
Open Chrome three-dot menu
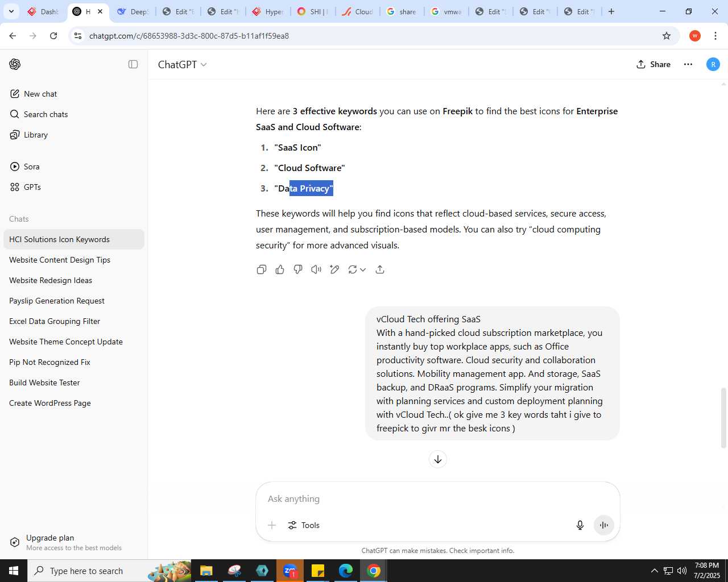coord(715,36)
